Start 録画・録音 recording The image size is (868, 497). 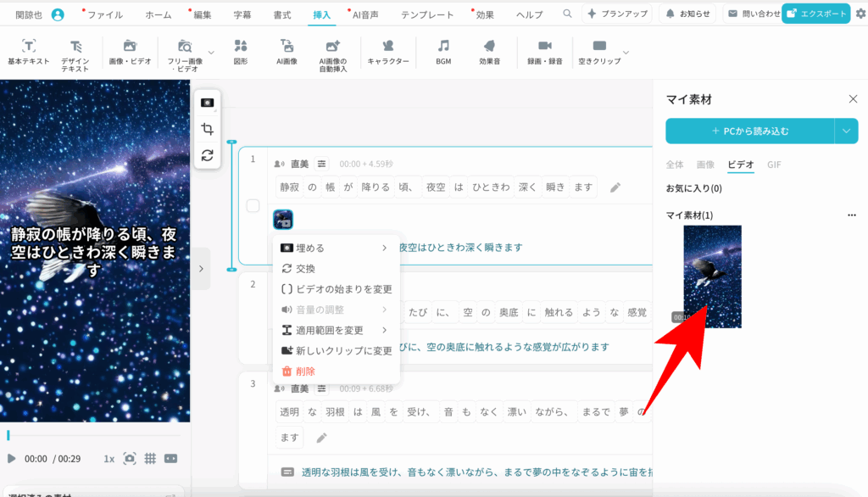(545, 52)
